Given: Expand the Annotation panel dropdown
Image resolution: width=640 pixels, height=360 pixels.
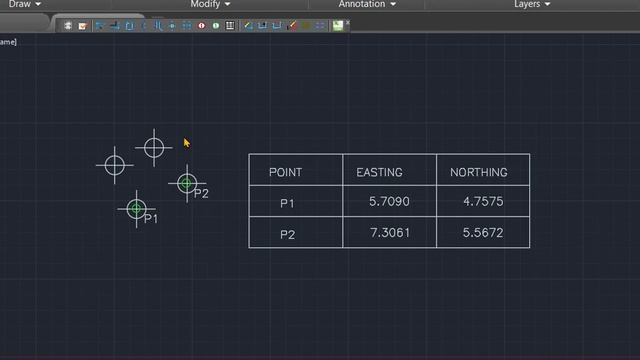Looking at the screenshot, I should pos(367,4).
